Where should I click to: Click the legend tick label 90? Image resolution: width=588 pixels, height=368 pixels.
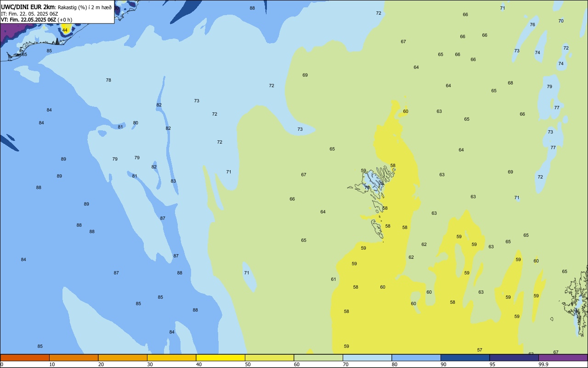pyautogui.click(x=443, y=364)
